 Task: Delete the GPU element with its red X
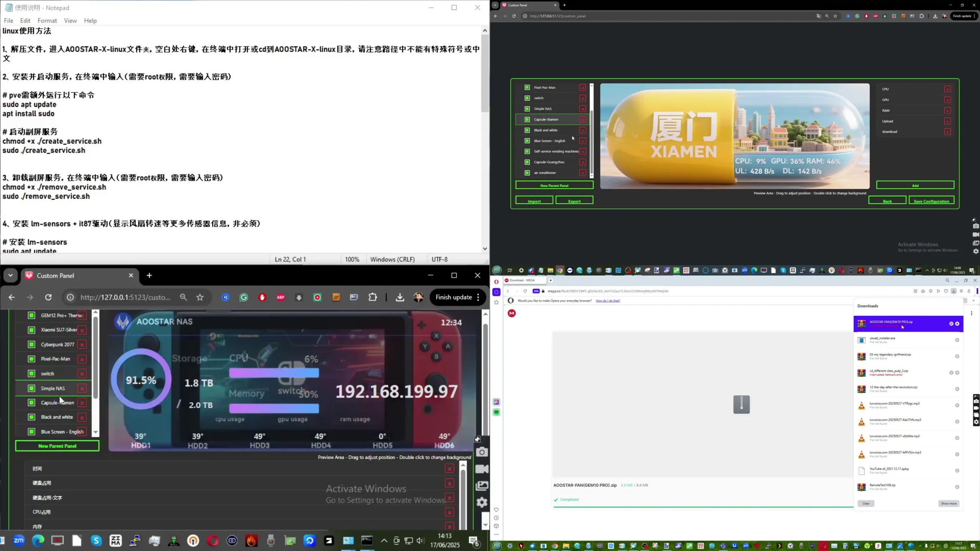[x=947, y=100]
